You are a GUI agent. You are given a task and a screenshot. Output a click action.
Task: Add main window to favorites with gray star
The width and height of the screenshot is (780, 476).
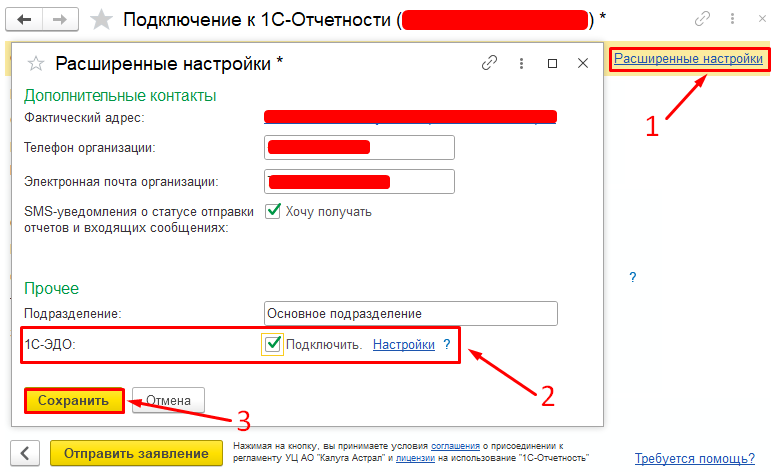[x=101, y=20]
